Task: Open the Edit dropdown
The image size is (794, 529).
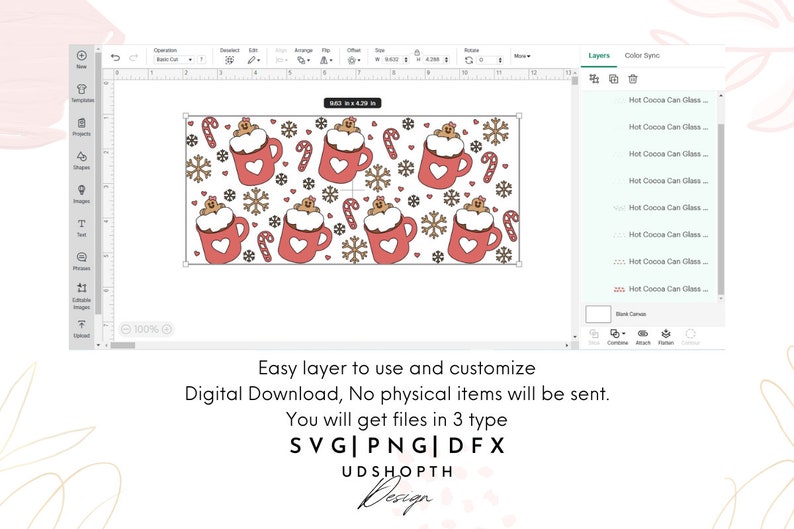Action: (253, 60)
